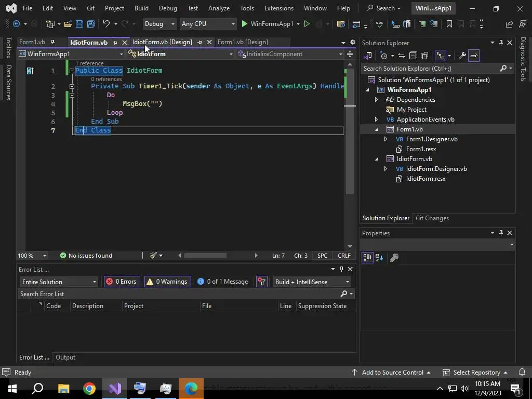Click the spell checker abc icon

pos(379,24)
